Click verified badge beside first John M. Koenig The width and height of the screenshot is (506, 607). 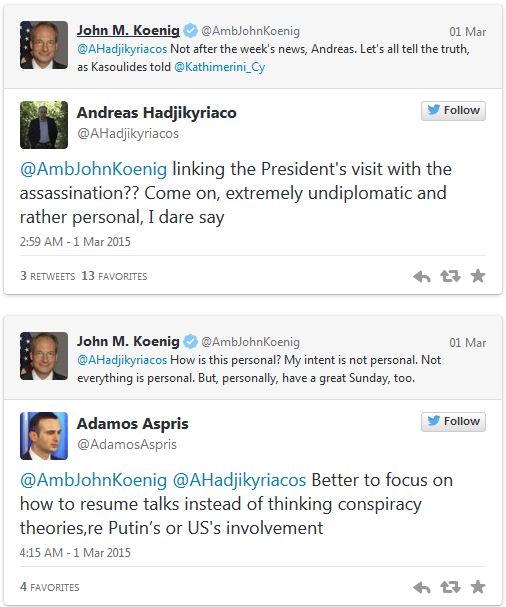point(190,31)
